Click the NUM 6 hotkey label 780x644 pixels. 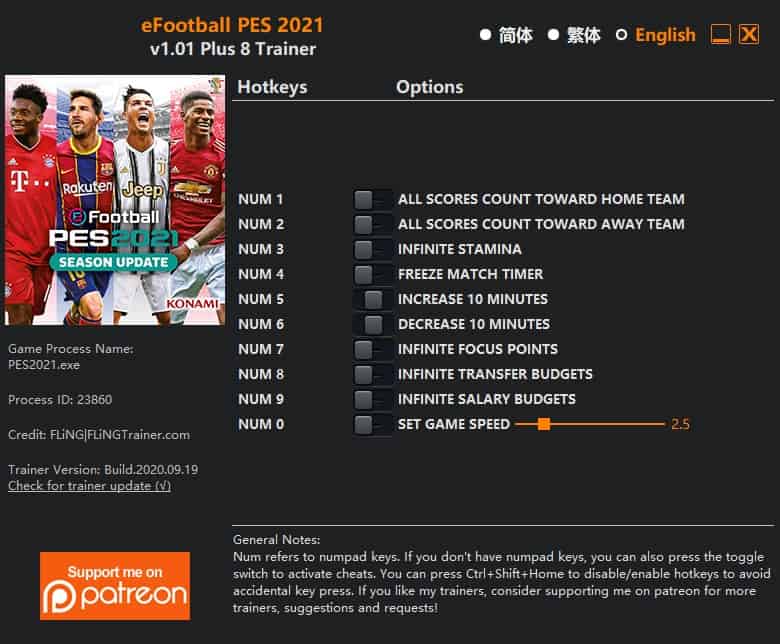tap(261, 324)
